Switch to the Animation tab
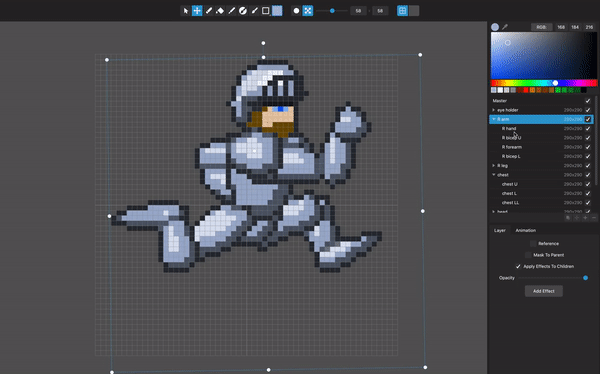This screenshot has height=374, width=600. [526, 230]
